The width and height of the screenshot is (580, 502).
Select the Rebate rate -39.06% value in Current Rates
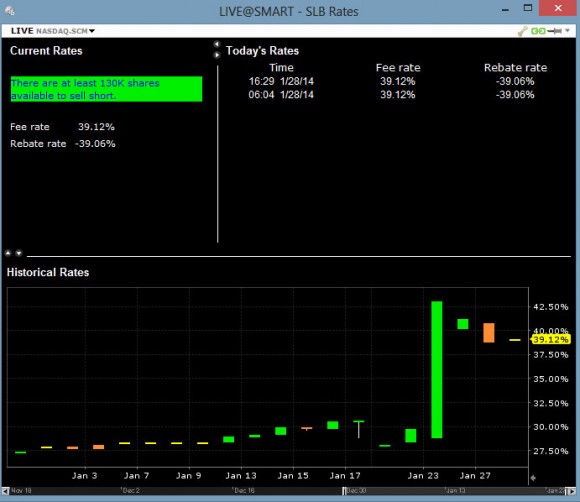95,144
